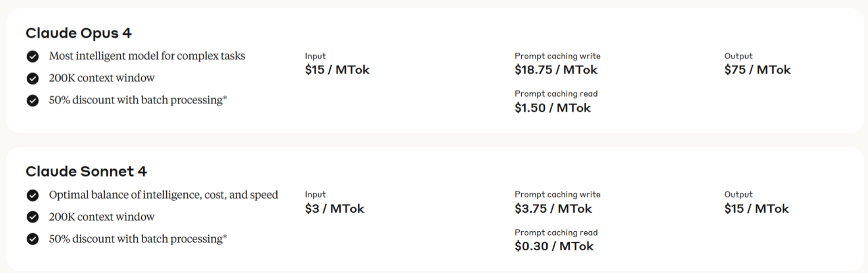Click Sonnet 50% discount with batch processing text
The image size is (868, 273).
tap(138, 239)
